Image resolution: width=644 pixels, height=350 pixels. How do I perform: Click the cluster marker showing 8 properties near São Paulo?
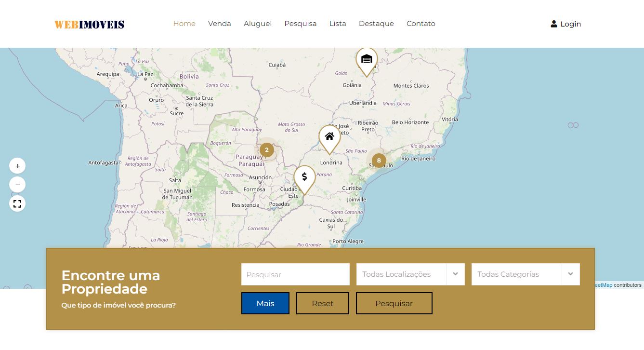click(379, 160)
